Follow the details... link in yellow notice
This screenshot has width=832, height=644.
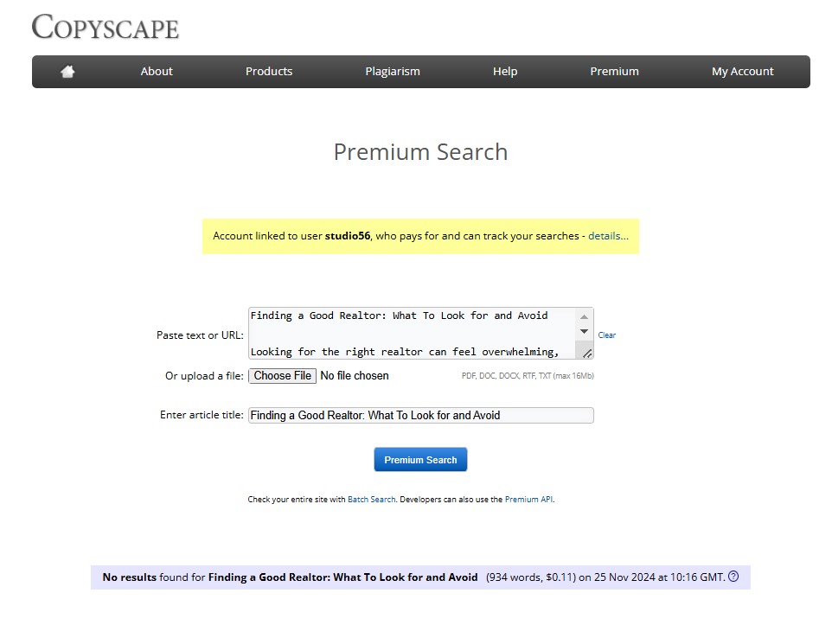608,236
